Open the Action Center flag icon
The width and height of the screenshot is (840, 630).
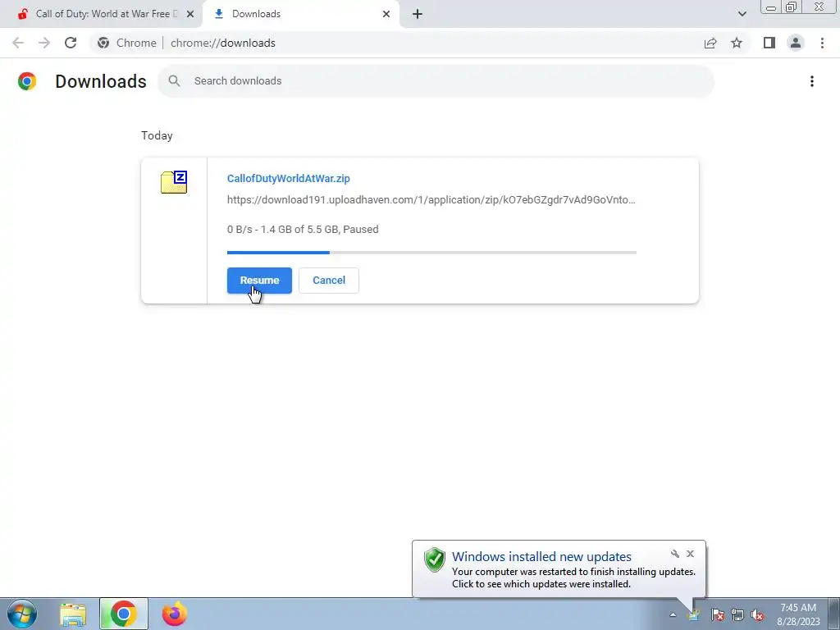(717, 614)
